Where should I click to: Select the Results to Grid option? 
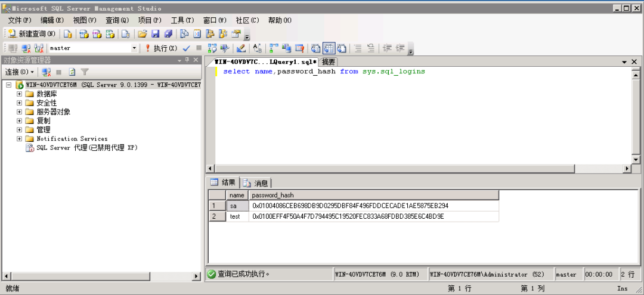(329, 48)
